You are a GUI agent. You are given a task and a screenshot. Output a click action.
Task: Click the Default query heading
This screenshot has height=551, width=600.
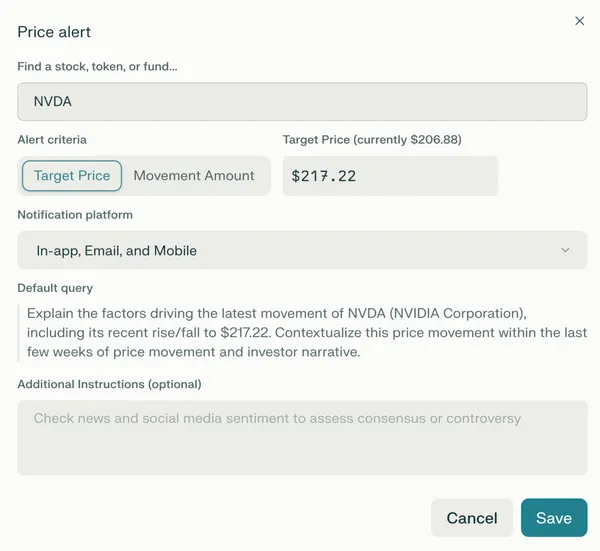coord(55,288)
